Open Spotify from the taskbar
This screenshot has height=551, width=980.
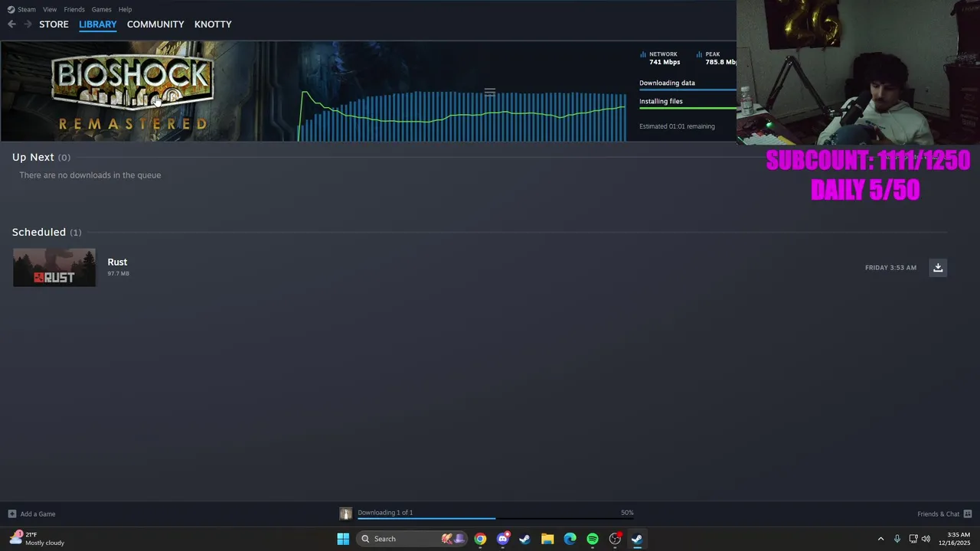tap(593, 539)
